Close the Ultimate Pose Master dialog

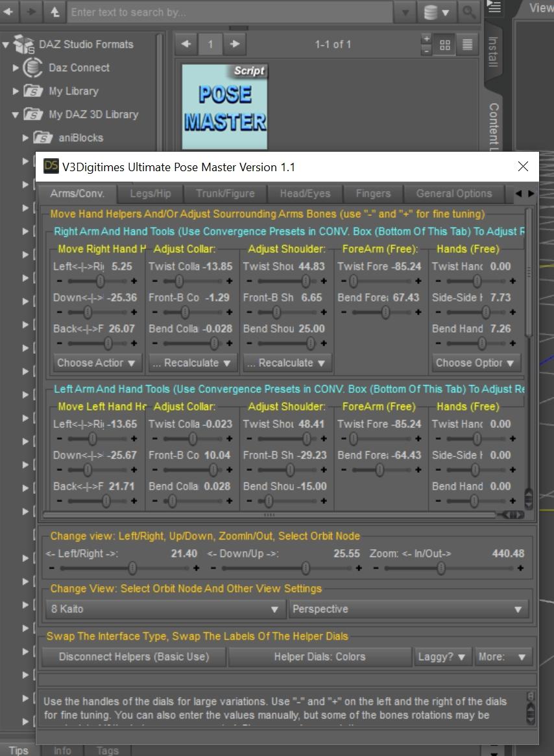523,167
